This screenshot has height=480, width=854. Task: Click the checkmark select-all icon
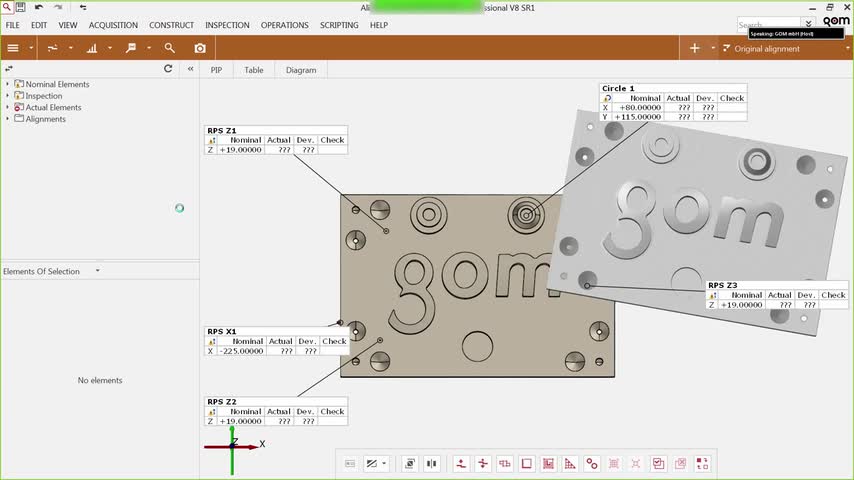(x=658, y=464)
